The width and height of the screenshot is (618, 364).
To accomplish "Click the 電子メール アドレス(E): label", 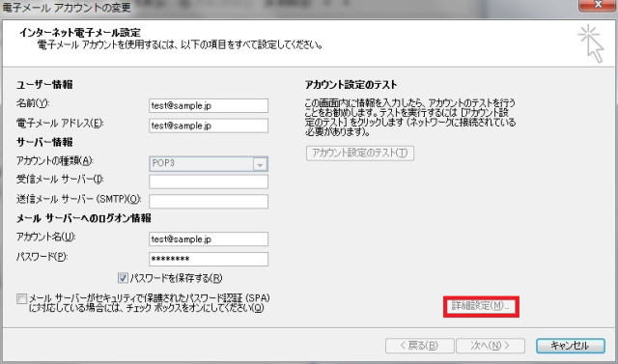I will pos(60,124).
